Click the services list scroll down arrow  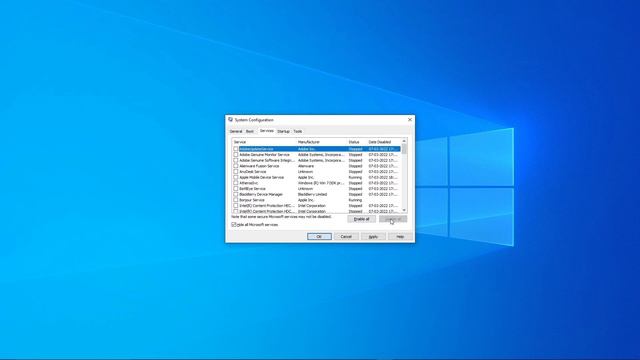pos(404,210)
